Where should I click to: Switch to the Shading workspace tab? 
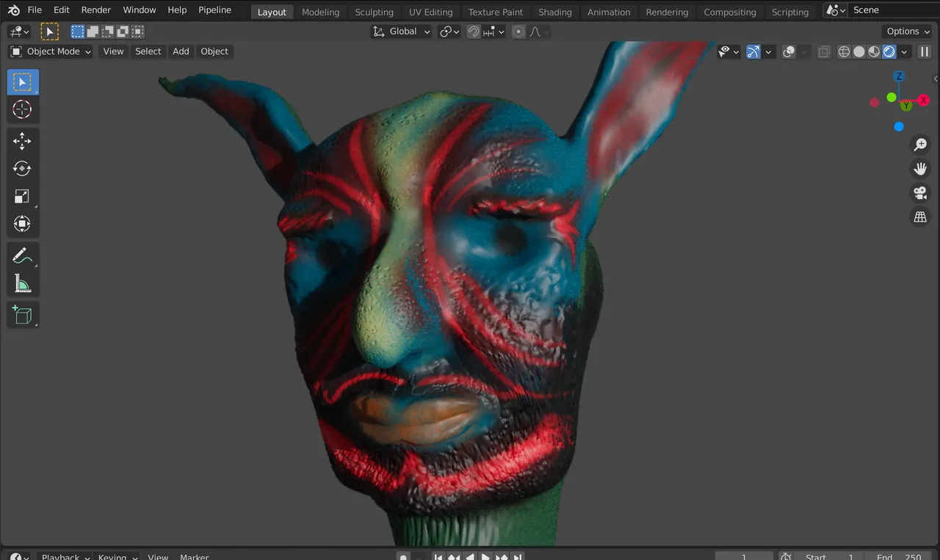click(555, 12)
